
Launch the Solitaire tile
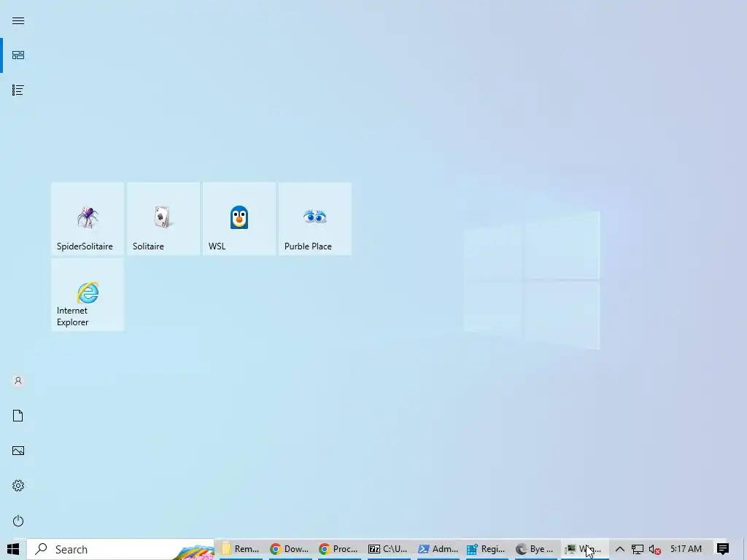[x=163, y=219]
